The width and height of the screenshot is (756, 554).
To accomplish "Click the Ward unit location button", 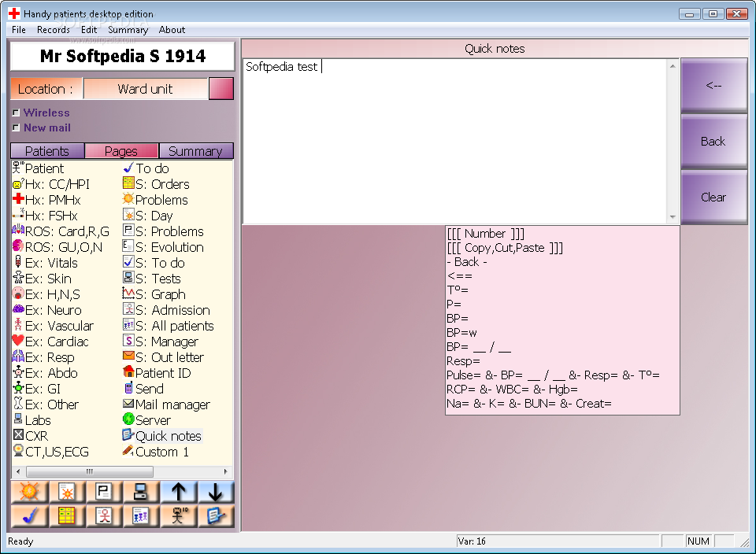I will pyautogui.click(x=146, y=89).
